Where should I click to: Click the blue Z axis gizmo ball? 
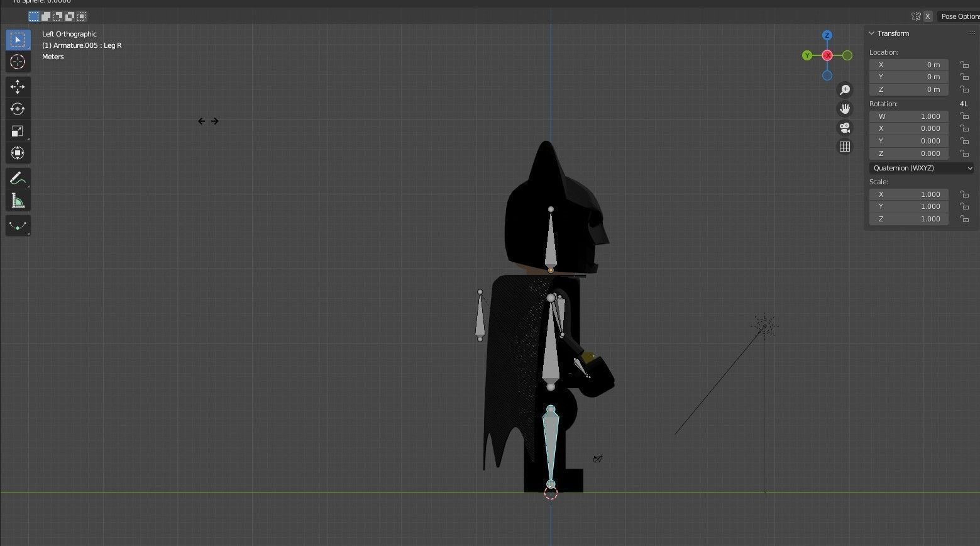827,35
